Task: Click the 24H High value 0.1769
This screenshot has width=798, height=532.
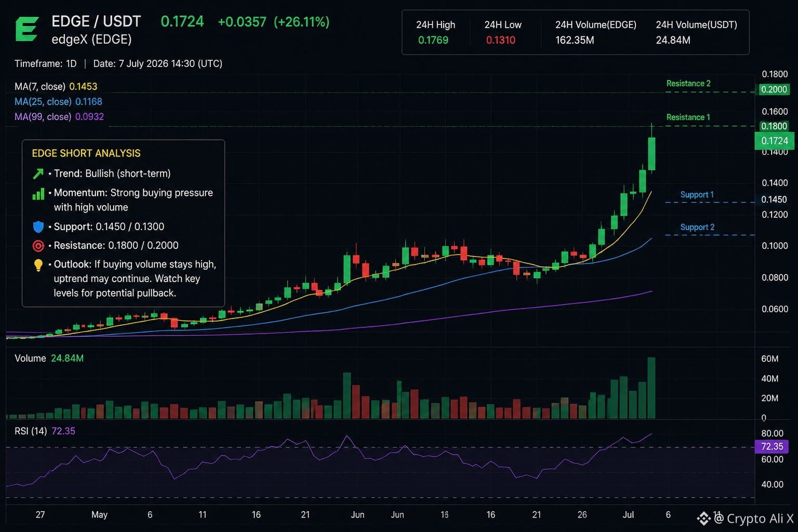Action: click(433, 40)
